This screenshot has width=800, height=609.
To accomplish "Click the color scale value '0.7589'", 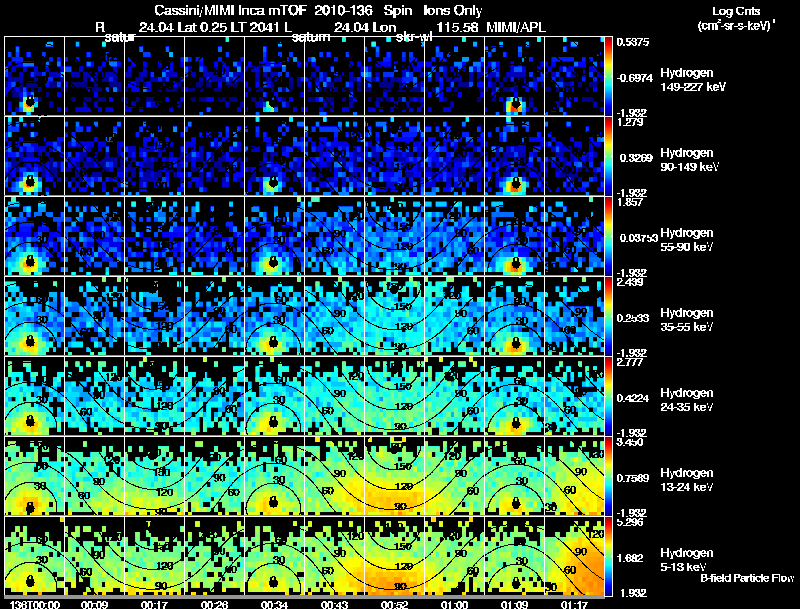I will click(x=634, y=478).
